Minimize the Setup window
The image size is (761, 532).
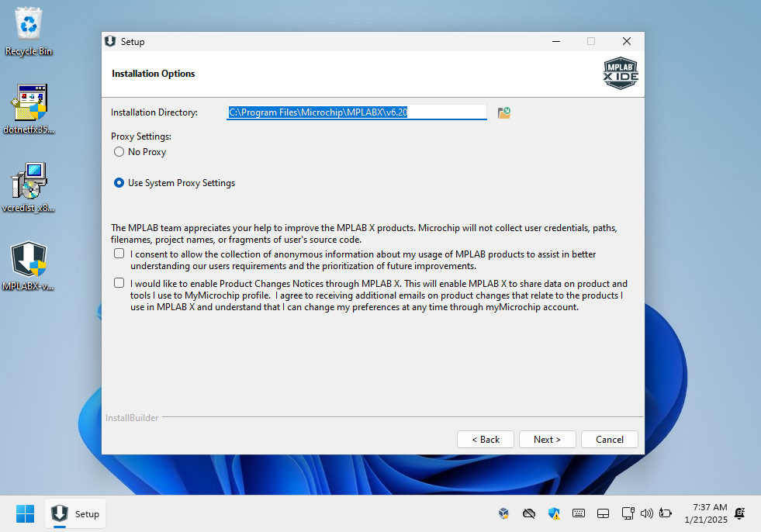tap(556, 41)
